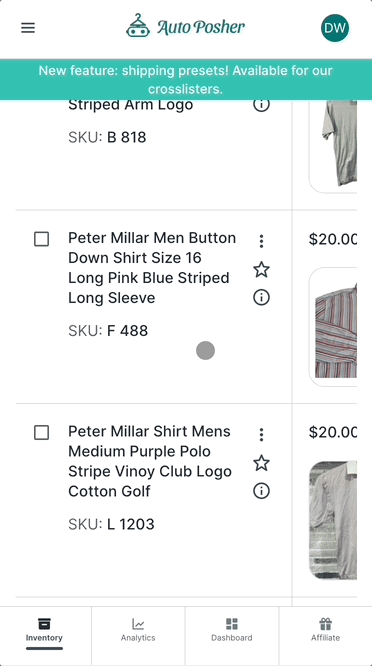Go to the Analytics tab

pyautogui.click(x=138, y=630)
